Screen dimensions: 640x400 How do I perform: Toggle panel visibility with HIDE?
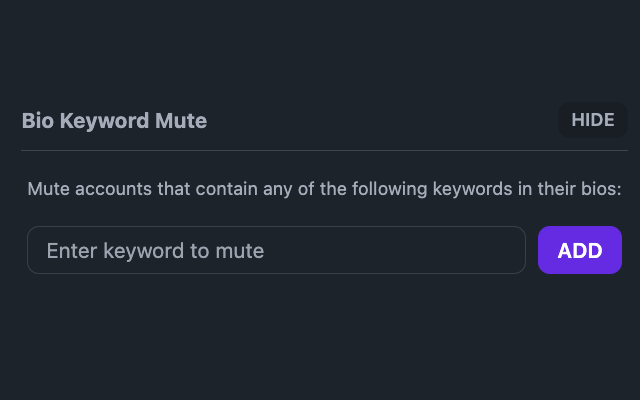[x=593, y=120]
